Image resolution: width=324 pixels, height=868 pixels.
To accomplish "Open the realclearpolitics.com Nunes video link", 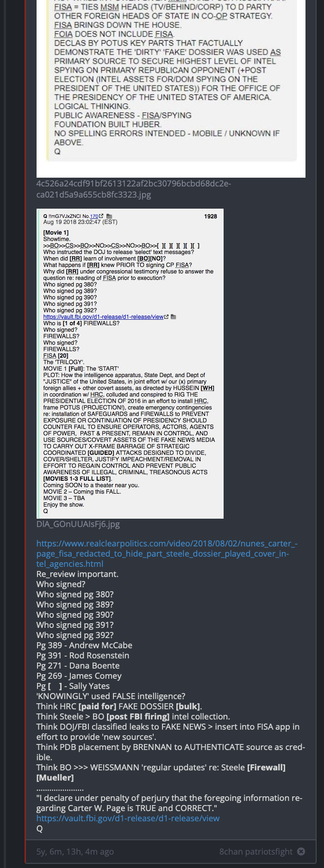I will pos(167,553).
